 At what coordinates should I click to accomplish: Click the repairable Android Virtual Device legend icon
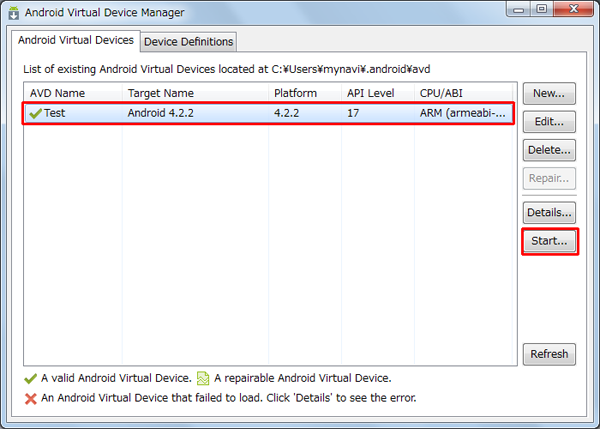203,378
